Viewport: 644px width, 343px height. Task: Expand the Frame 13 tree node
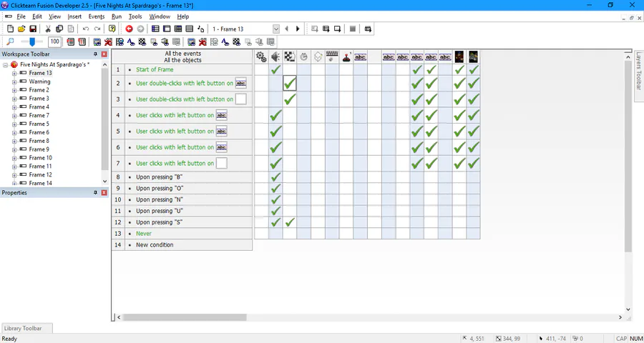[x=14, y=74]
